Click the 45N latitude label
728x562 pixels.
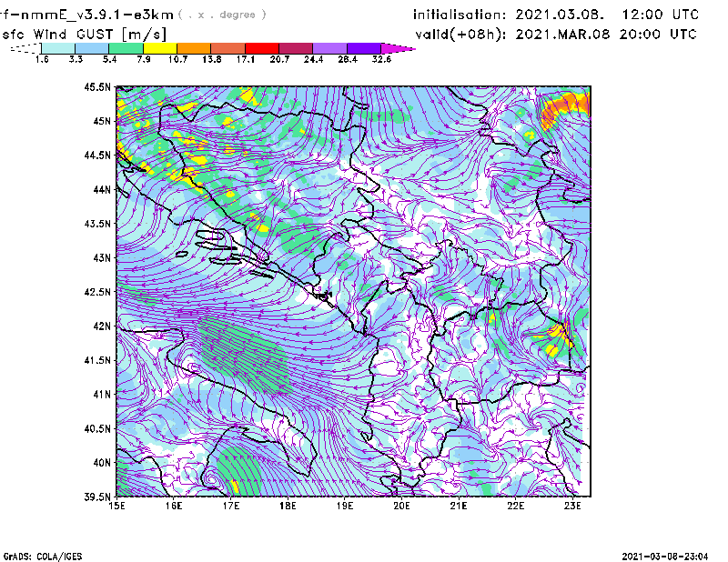pos(102,121)
